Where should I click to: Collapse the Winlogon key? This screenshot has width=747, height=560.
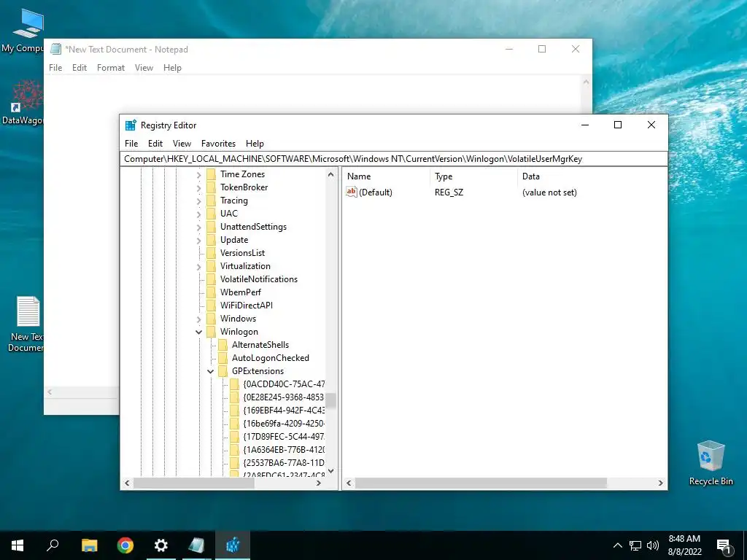[x=198, y=332]
